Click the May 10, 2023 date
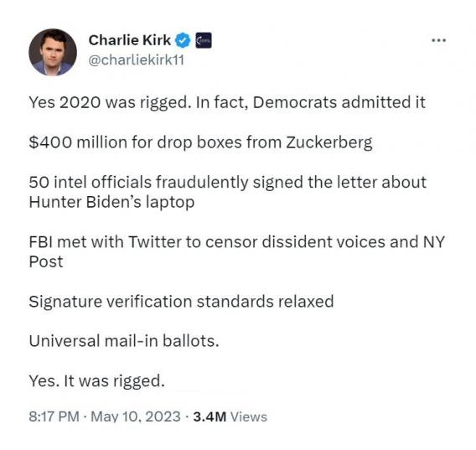Viewport: 476px width, 450px height. click(136, 416)
